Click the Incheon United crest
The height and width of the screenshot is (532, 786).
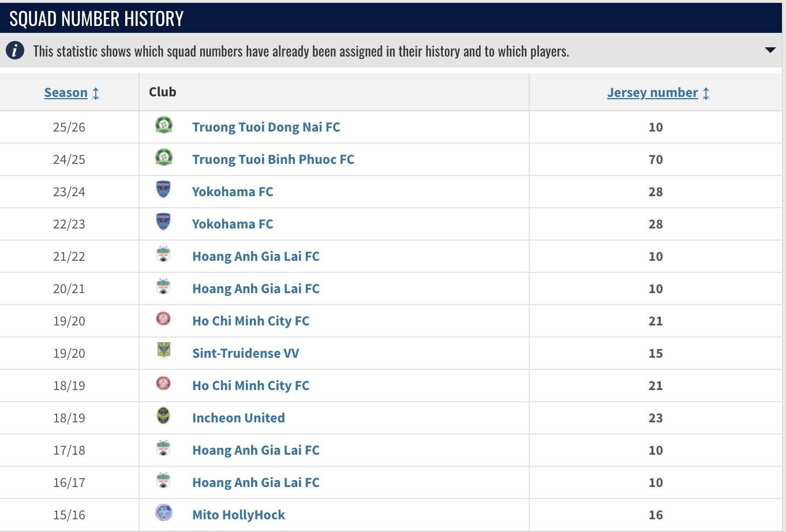[164, 416]
